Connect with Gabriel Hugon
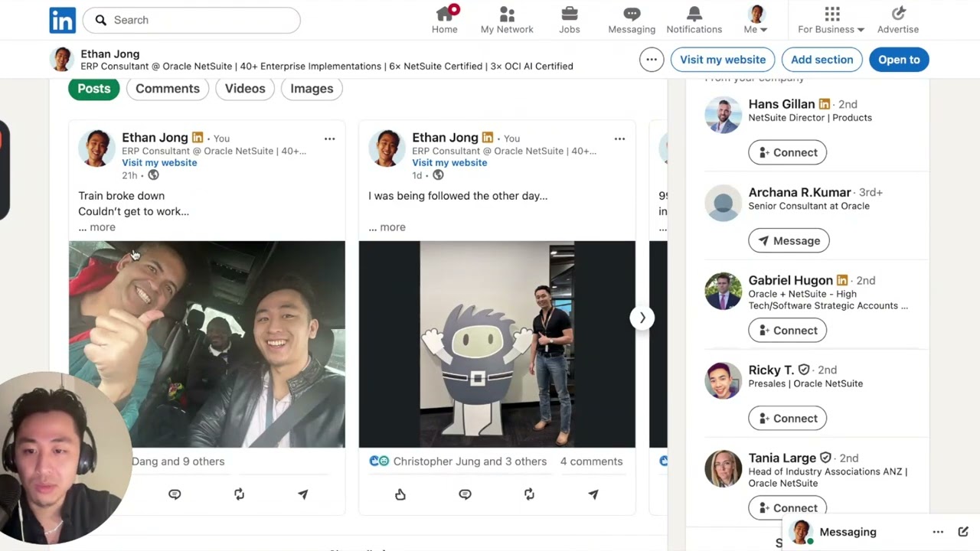 787,331
